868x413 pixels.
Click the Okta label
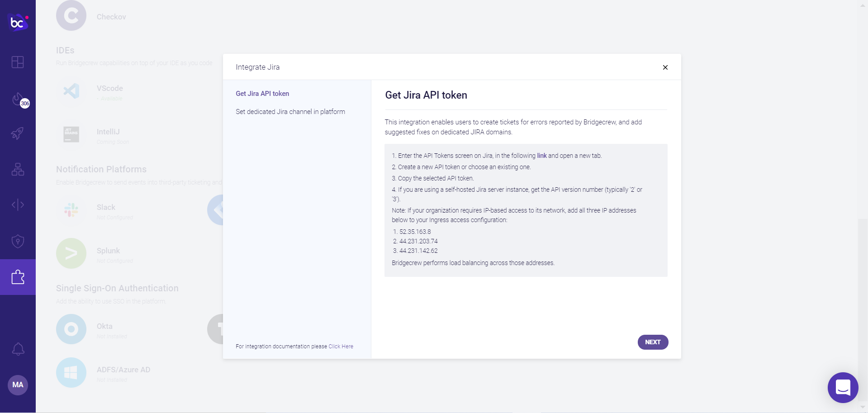click(104, 326)
